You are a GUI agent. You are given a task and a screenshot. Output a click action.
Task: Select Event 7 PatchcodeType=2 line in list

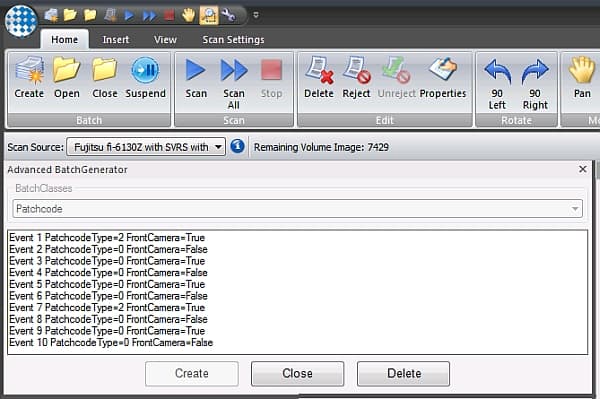[107, 308]
